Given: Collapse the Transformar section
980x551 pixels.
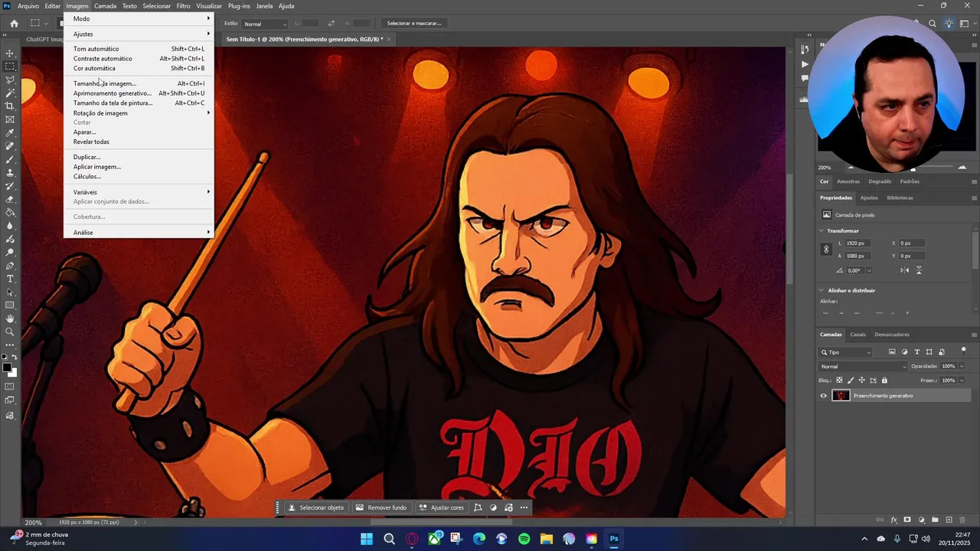Looking at the screenshot, I should point(822,230).
